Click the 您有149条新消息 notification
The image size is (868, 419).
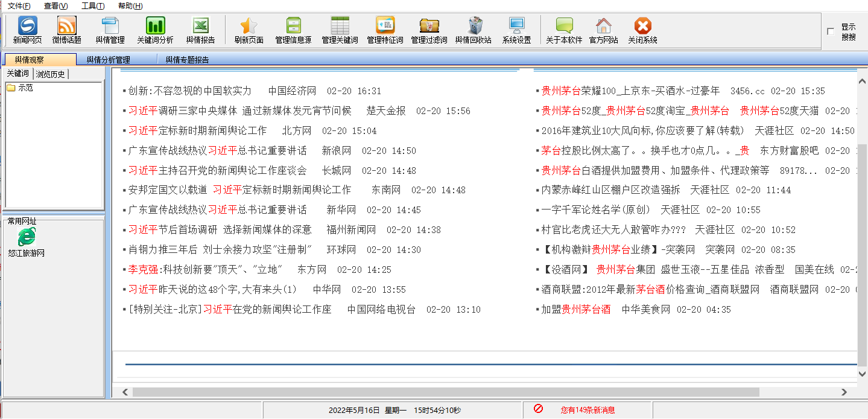pos(587,410)
